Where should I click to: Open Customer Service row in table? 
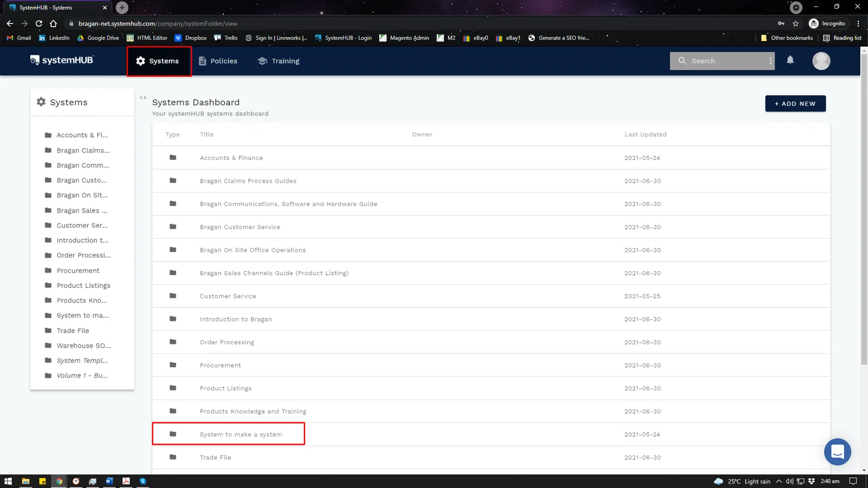[491, 296]
